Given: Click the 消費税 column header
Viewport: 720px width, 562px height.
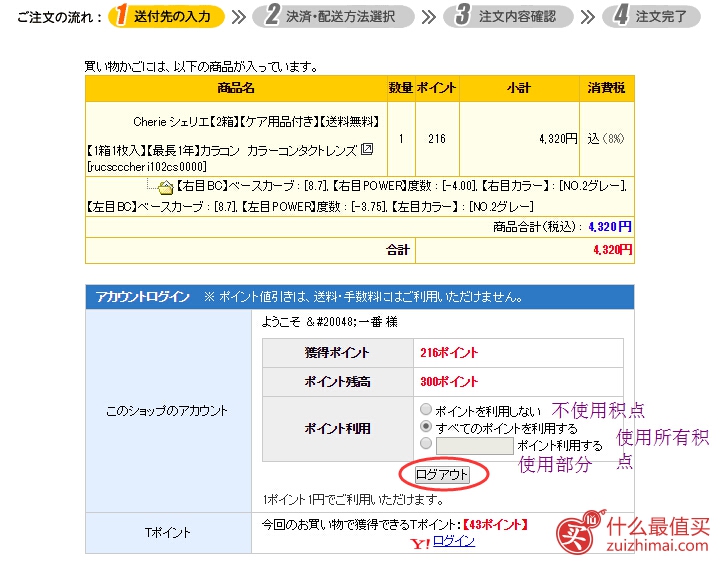Looking at the screenshot, I should 607,88.
